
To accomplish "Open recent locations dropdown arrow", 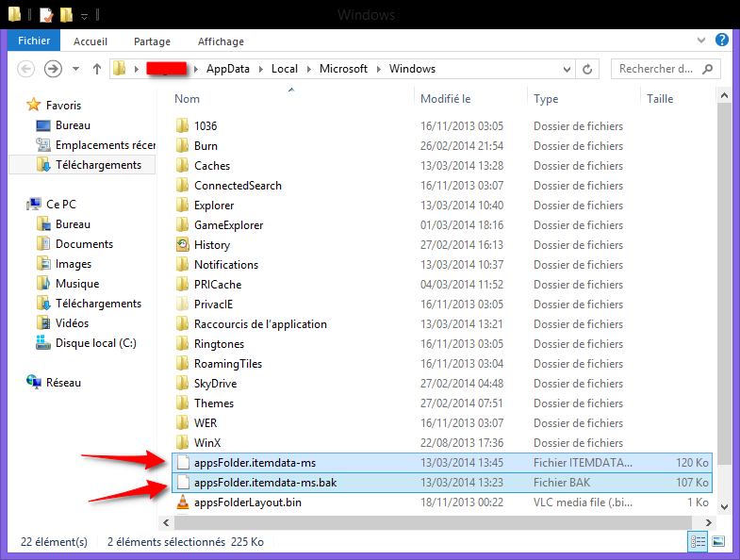I will pos(75,69).
